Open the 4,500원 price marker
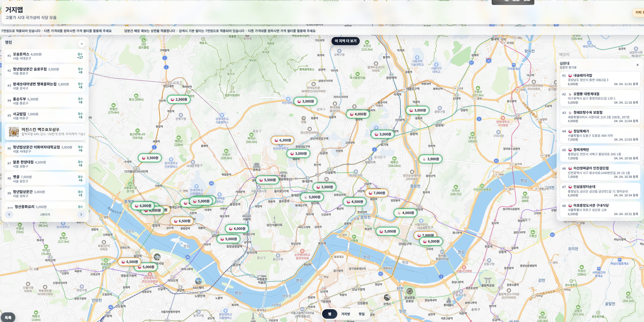The width and height of the screenshot is (644, 322). (x=355, y=202)
